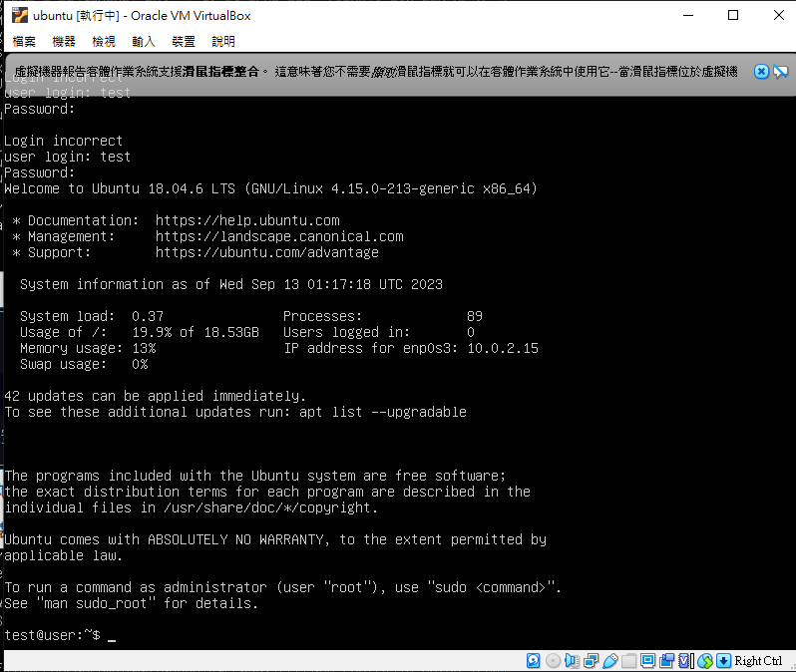Click the display settings indicator
796x672 pixels.
(647, 661)
